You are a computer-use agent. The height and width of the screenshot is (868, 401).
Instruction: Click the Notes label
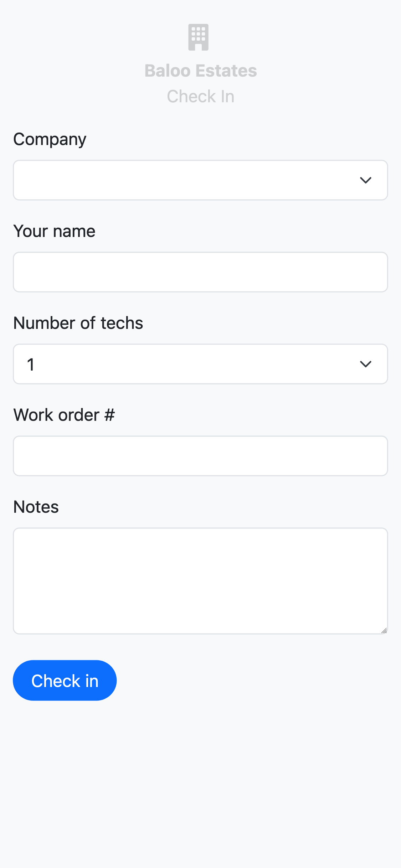pos(36,507)
